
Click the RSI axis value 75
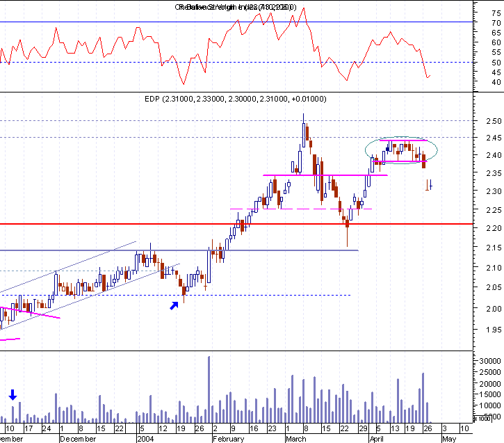click(496, 13)
